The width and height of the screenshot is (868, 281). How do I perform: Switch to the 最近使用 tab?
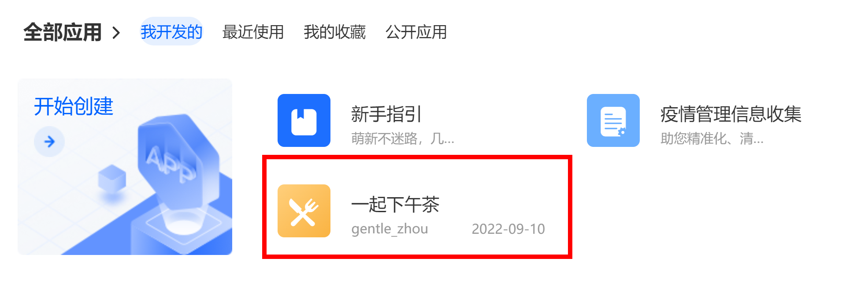coord(253,32)
